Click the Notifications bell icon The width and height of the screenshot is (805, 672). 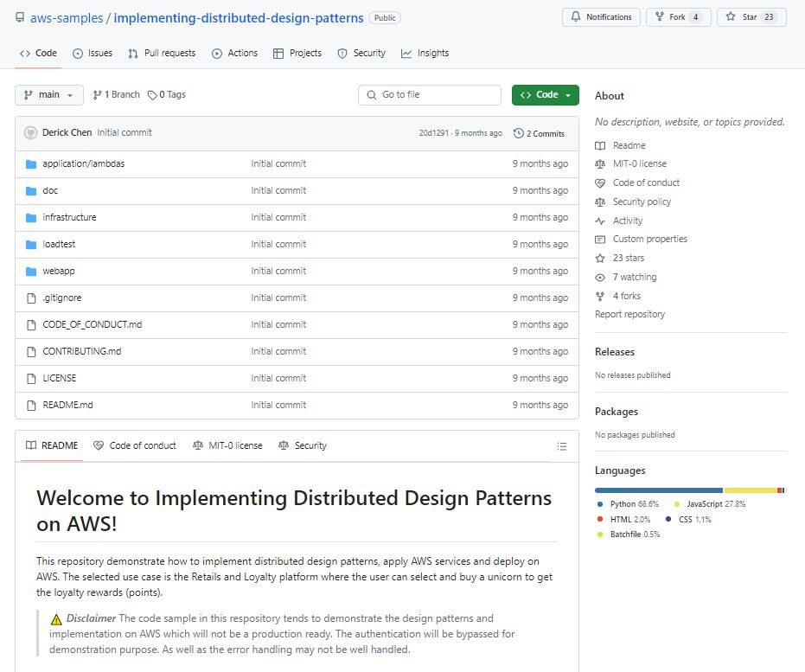[x=576, y=17]
